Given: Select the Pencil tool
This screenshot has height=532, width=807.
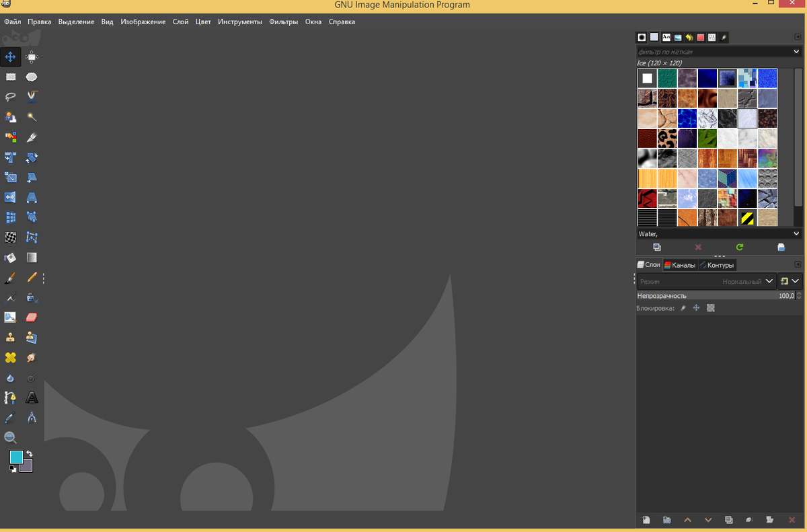Looking at the screenshot, I should pyautogui.click(x=32, y=277).
